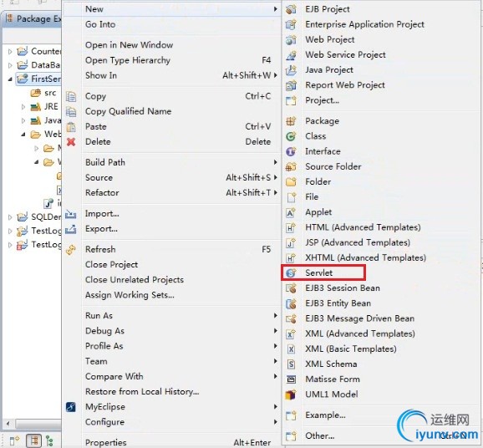Expand the DataBa project node
The width and height of the screenshot is (483, 448).
pyautogui.click(x=10, y=65)
